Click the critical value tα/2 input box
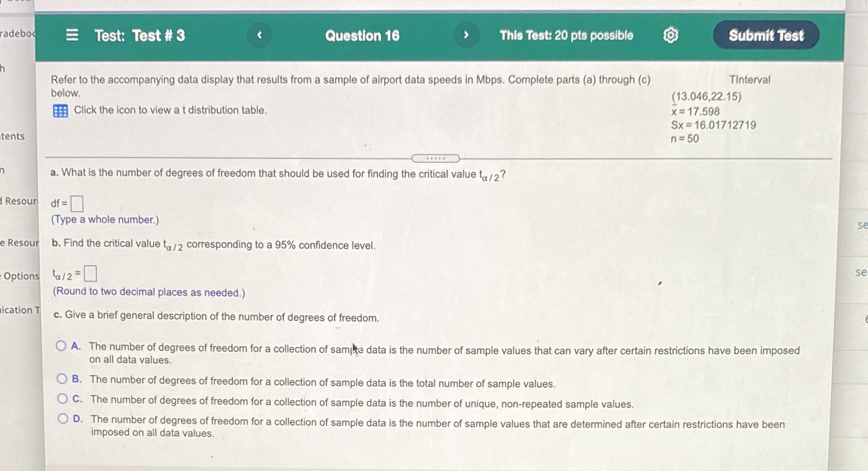The image size is (868, 471). point(90,272)
